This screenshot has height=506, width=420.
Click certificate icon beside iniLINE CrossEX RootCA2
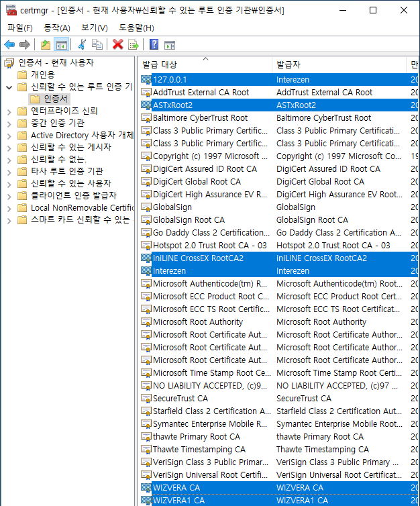146,258
